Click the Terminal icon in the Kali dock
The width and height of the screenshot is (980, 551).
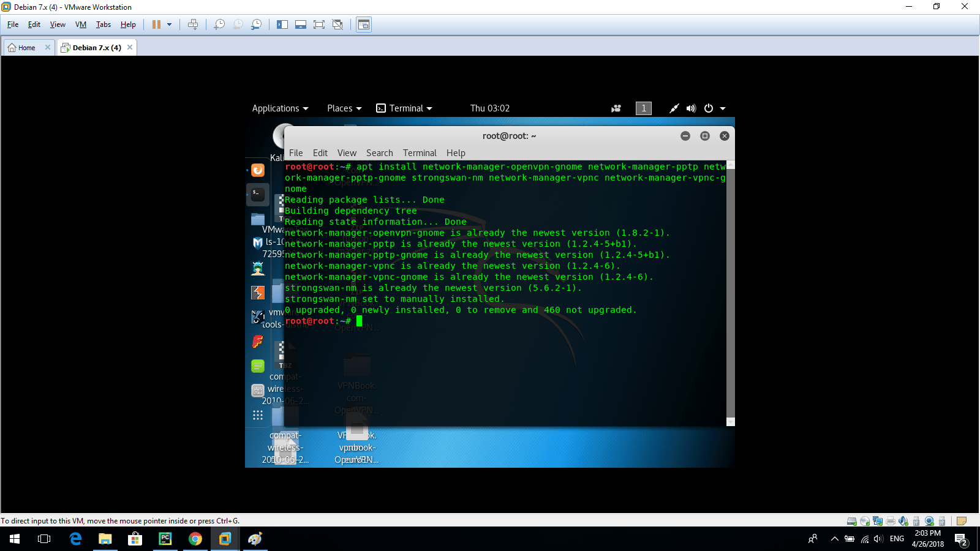click(x=258, y=195)
